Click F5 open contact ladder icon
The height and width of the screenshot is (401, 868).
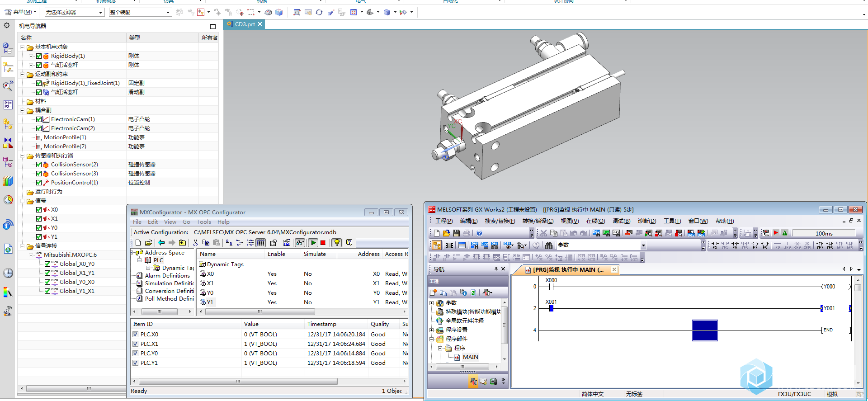click(x=715, y=245)
